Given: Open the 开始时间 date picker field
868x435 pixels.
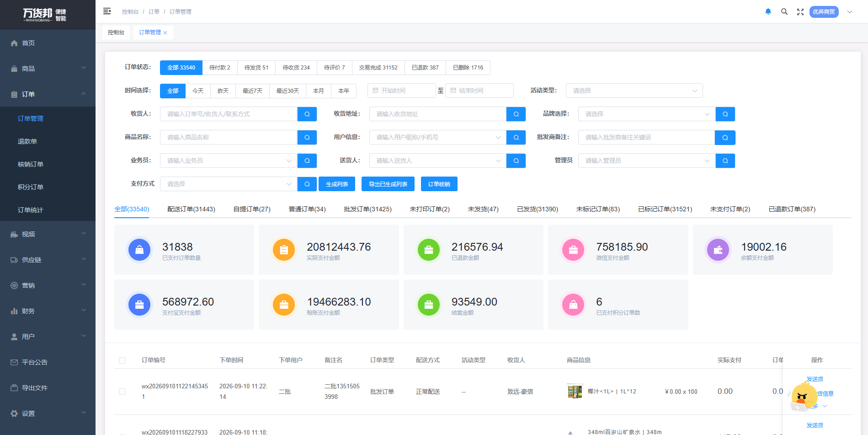Looking at the screenshot, I should (401, 91).
